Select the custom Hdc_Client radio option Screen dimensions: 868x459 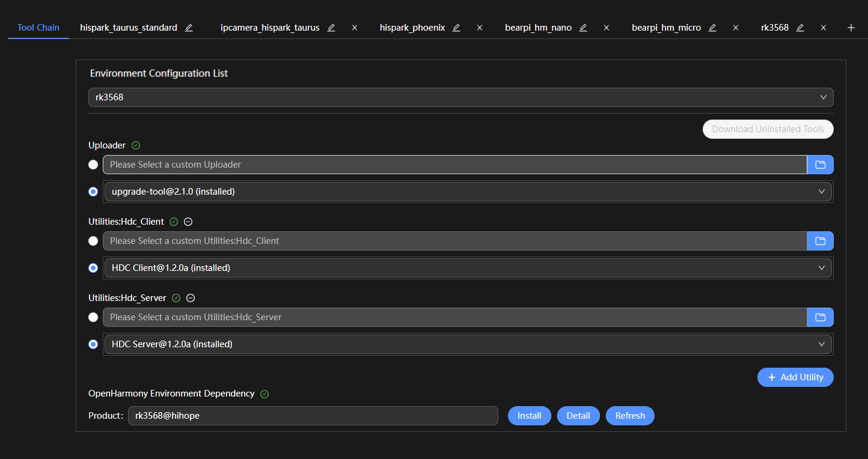pyautogui.click(x=93, y=241)
